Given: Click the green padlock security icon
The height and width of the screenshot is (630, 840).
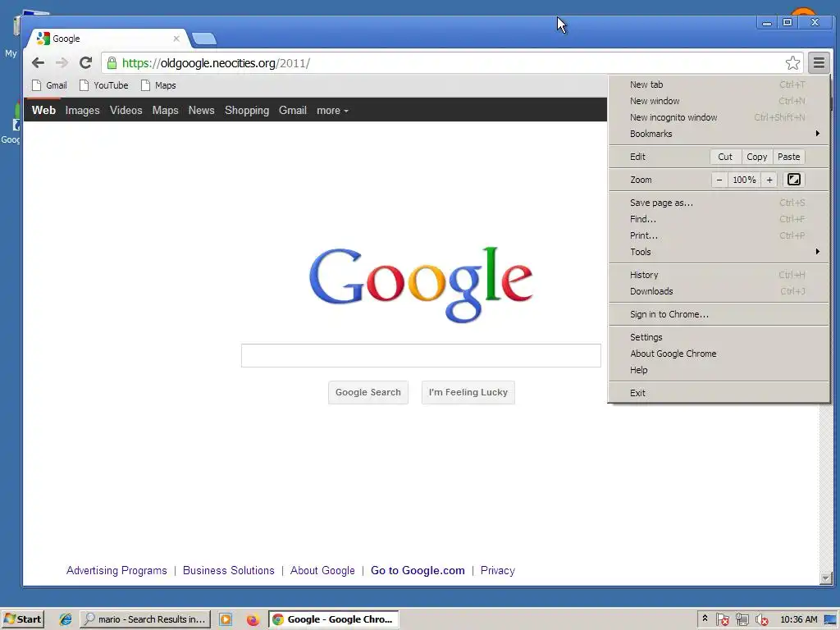Looking at the screenshot, I should 112,63.
